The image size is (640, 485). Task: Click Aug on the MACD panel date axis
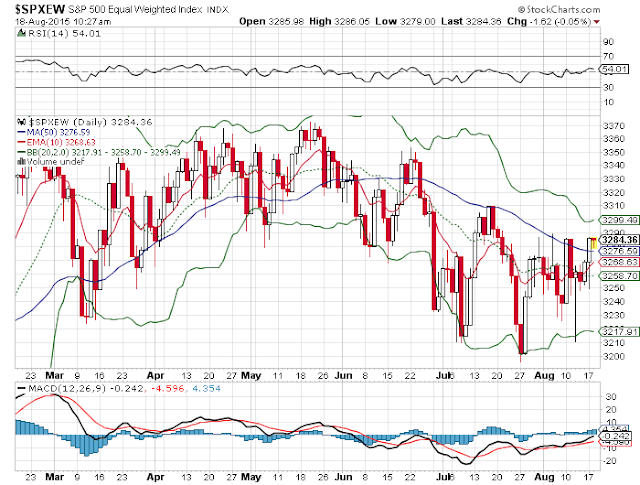point(544,476)
